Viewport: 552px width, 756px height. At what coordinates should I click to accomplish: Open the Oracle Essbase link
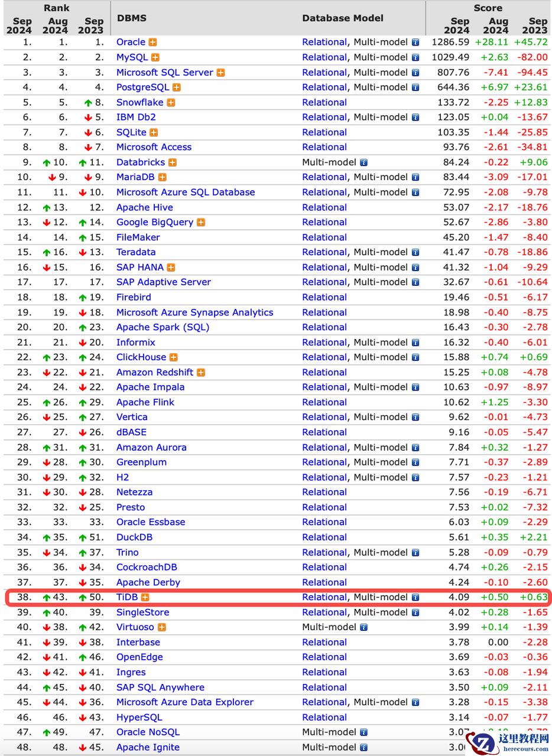pos(151,522)
